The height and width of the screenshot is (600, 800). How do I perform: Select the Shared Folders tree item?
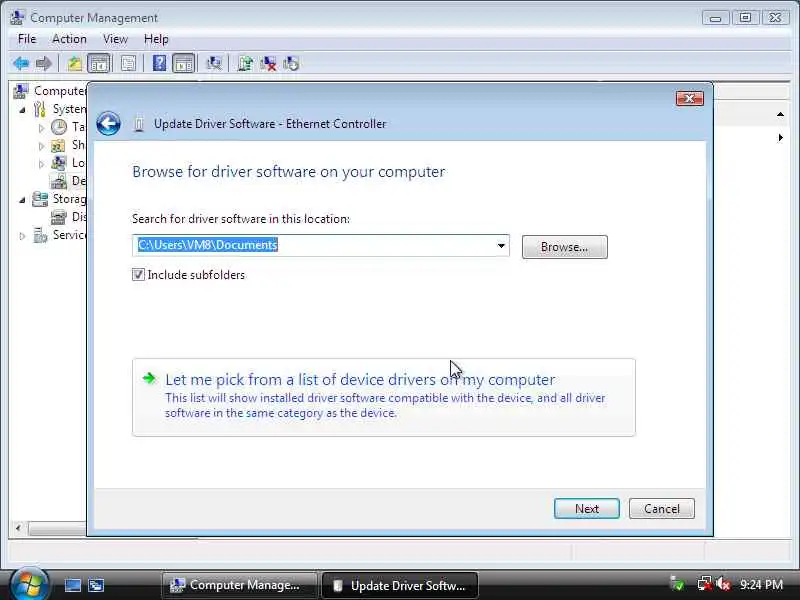pyautogui.click(x=68, y=145)
